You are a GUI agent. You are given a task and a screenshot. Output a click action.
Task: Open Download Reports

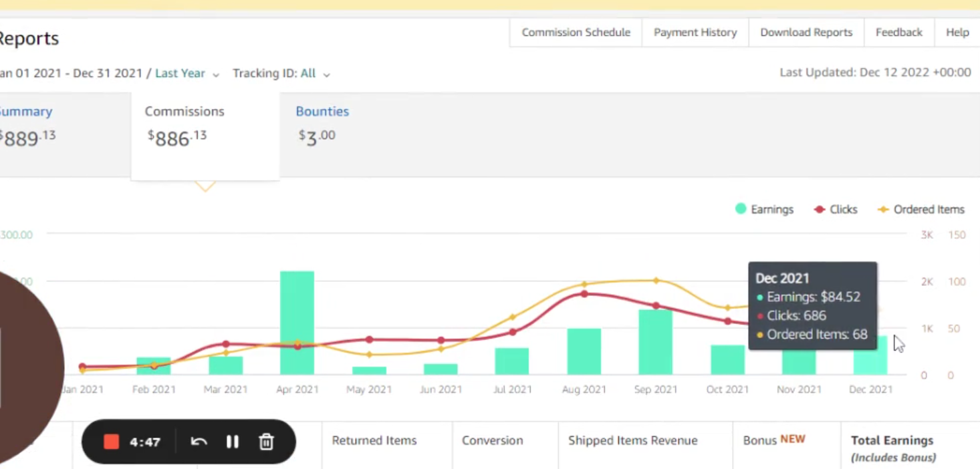[806, 32]
